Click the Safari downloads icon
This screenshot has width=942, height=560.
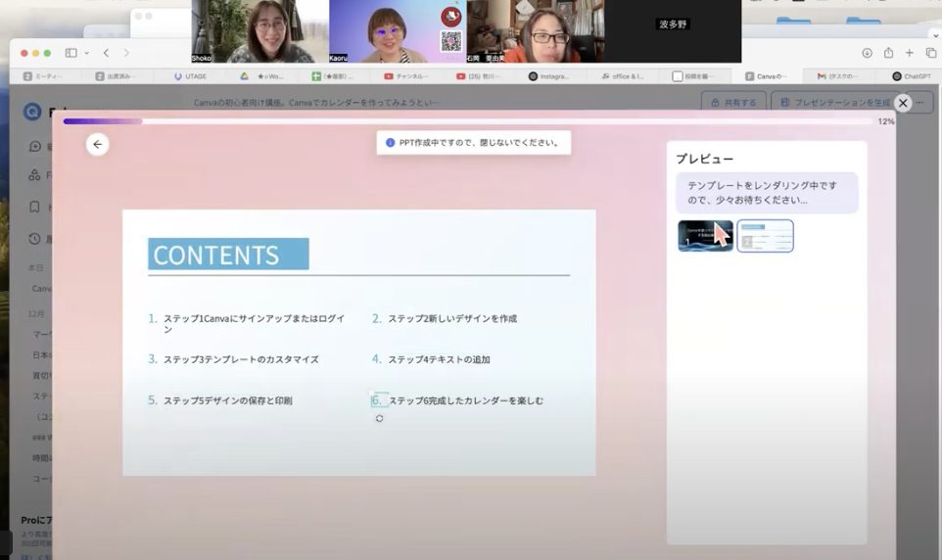867,53
